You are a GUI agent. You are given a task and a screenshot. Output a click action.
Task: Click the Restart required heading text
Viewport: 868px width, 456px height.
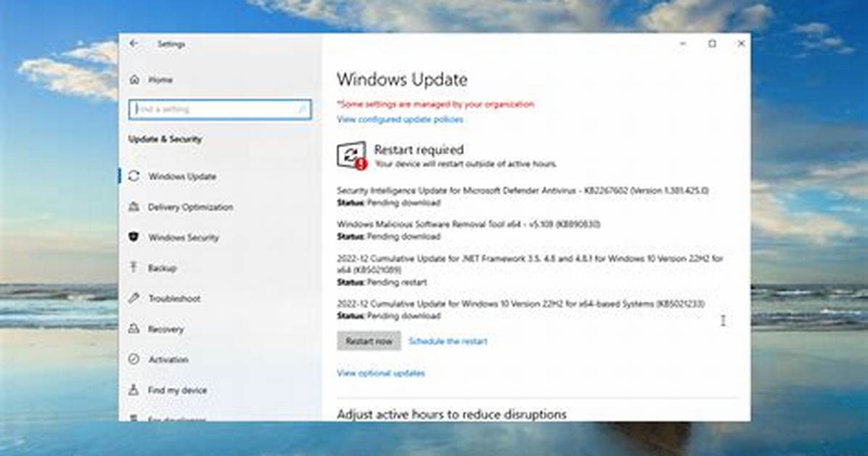pyautogui.click(x=419, y=150)
